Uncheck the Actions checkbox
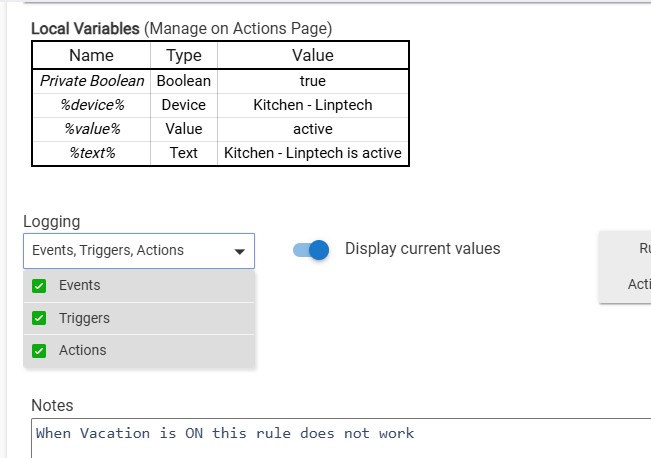This screenshot has width=651, height=458. [x=40, y=351]
